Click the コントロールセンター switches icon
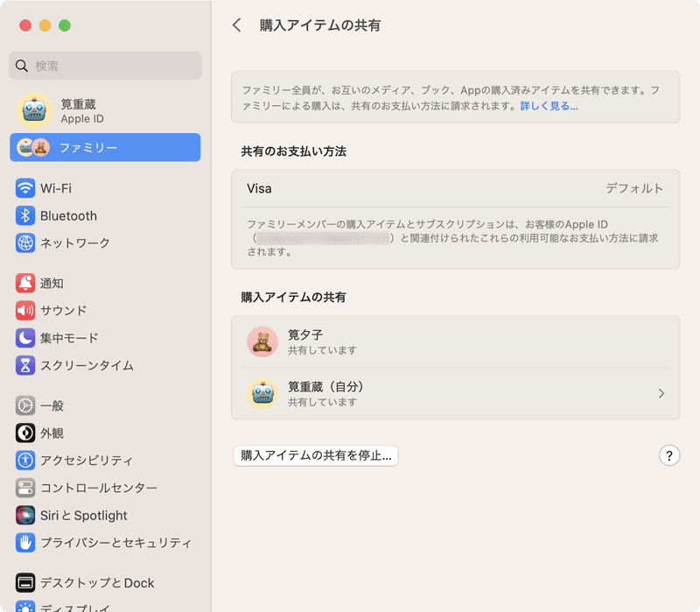Image resolution: width=700 pixels, height=612 pixels. (x=25, y=488)
